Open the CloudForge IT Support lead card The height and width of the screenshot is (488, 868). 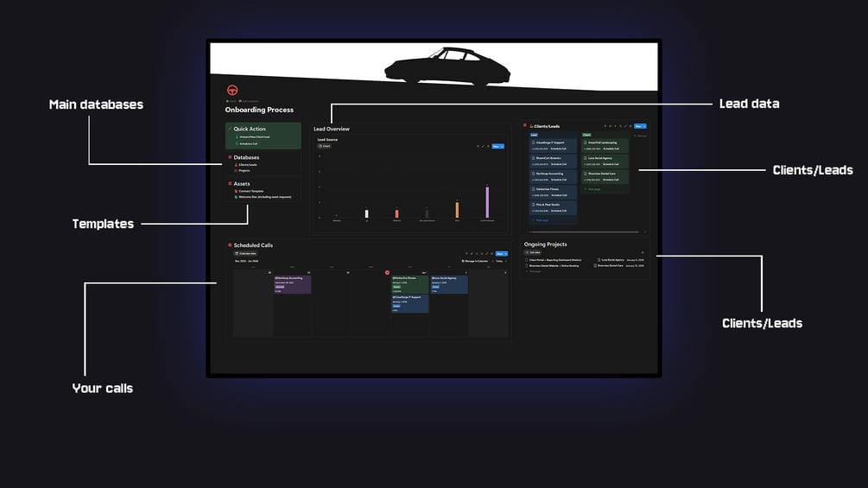pyautogui.click(x=553, y=145)
